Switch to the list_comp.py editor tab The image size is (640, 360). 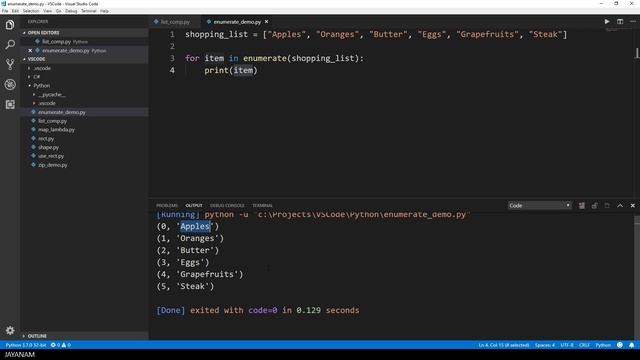[175, 22]
